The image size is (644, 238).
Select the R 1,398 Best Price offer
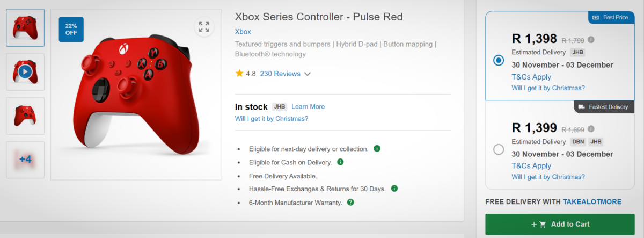pyautogui.click(x=499, y=60)
